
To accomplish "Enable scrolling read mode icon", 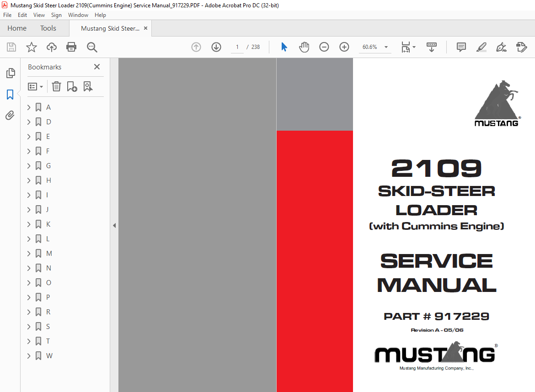I will [432, 47].
